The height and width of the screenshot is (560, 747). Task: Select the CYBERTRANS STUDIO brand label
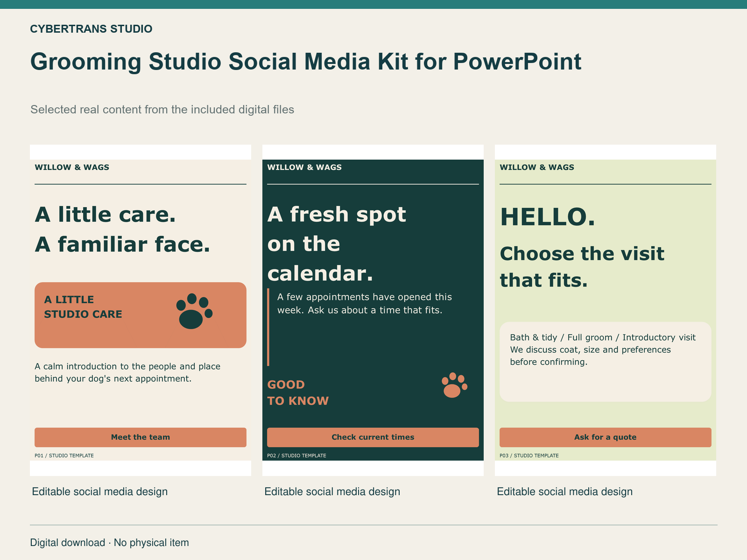(x=91, y=29)
